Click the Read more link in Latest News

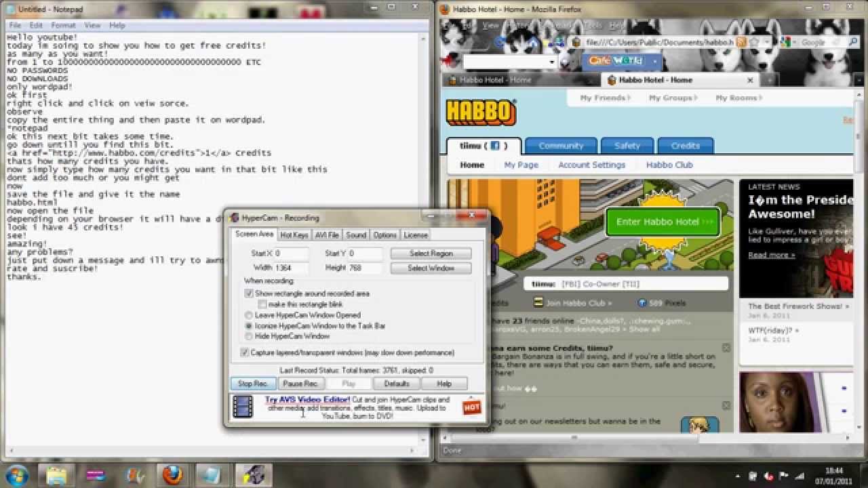[772, 255]
